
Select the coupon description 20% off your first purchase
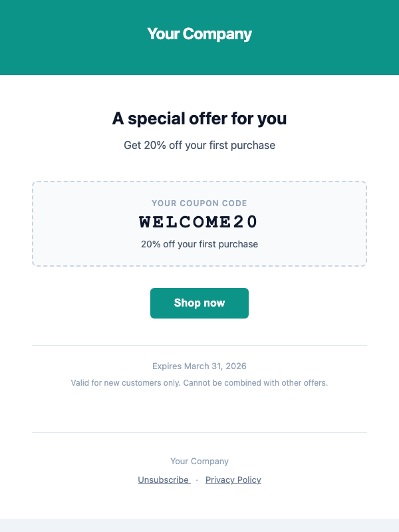point(199,244)
